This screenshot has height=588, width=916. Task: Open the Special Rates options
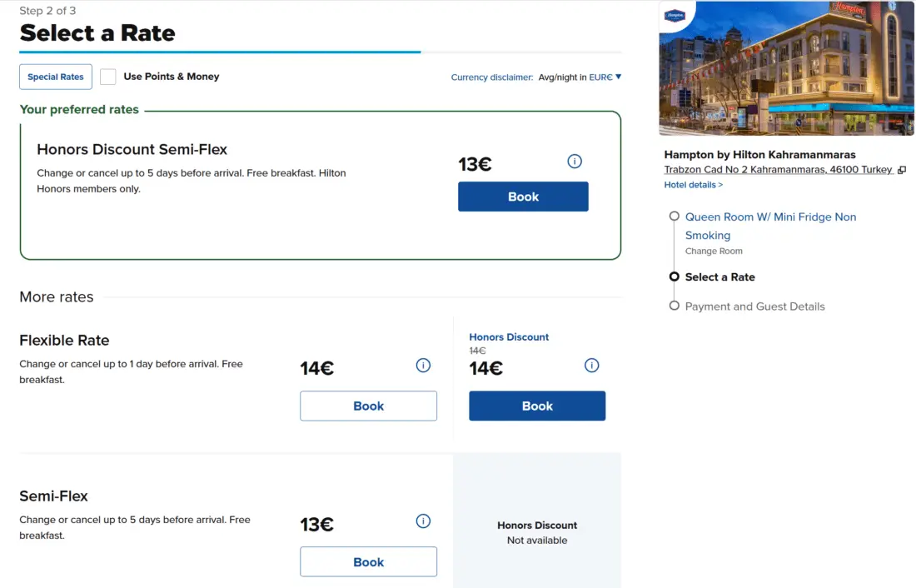coord(56,77)
